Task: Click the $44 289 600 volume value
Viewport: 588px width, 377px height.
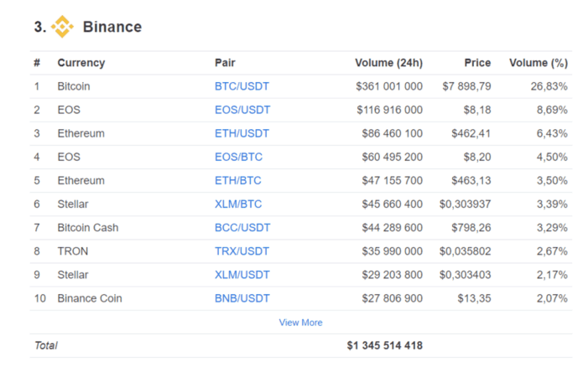Action: point(393,228)
